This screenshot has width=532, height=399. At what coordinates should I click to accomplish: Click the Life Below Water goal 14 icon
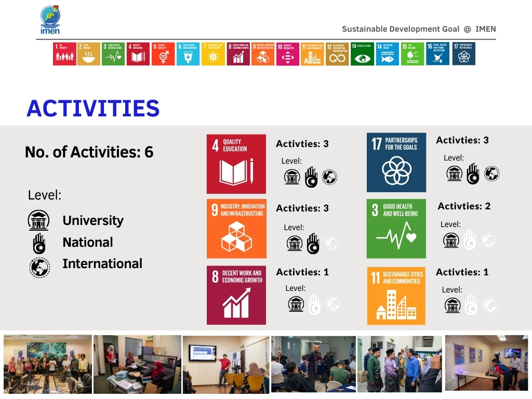387,54
